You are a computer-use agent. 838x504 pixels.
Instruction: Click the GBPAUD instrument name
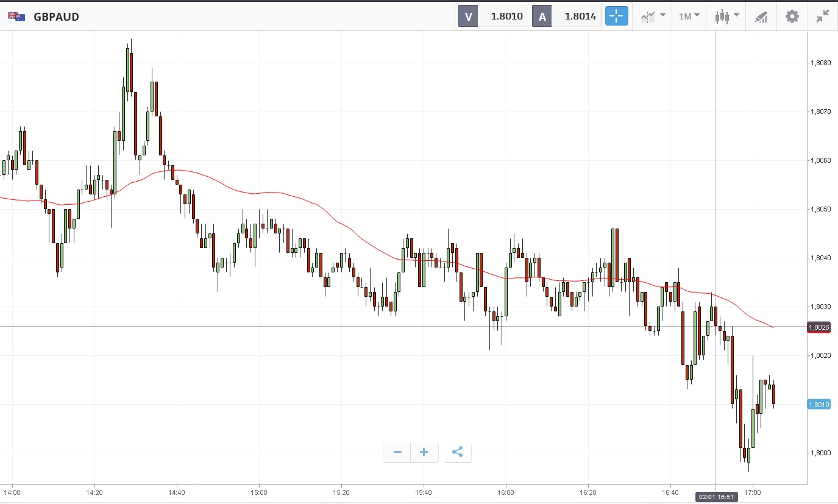[56, 16]
